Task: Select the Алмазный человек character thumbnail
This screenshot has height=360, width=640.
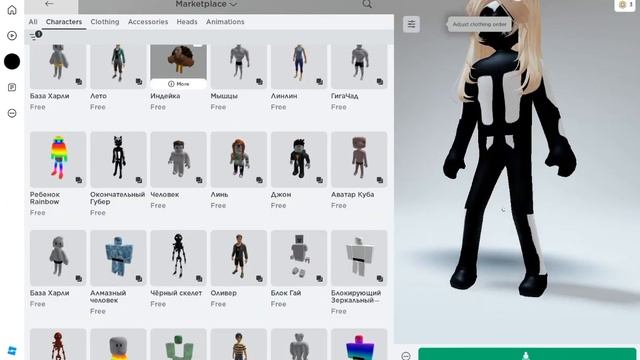Action: tap(118, 258)
